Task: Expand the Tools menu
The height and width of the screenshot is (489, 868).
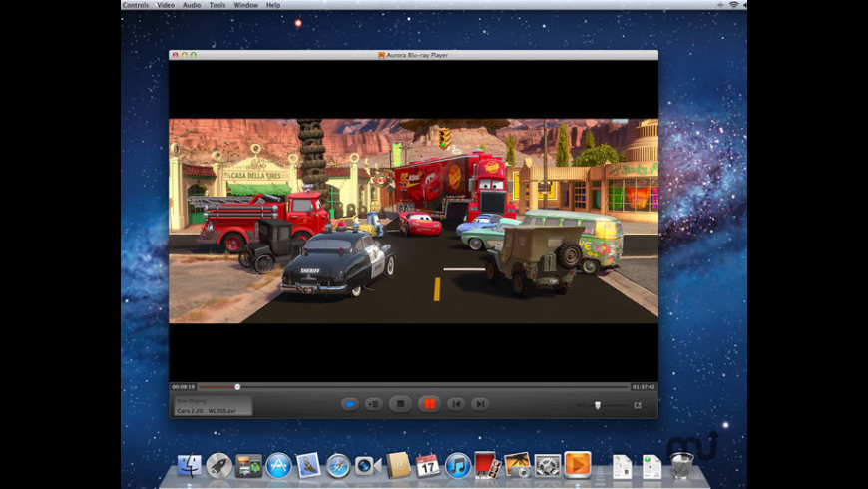Action: 217,5
